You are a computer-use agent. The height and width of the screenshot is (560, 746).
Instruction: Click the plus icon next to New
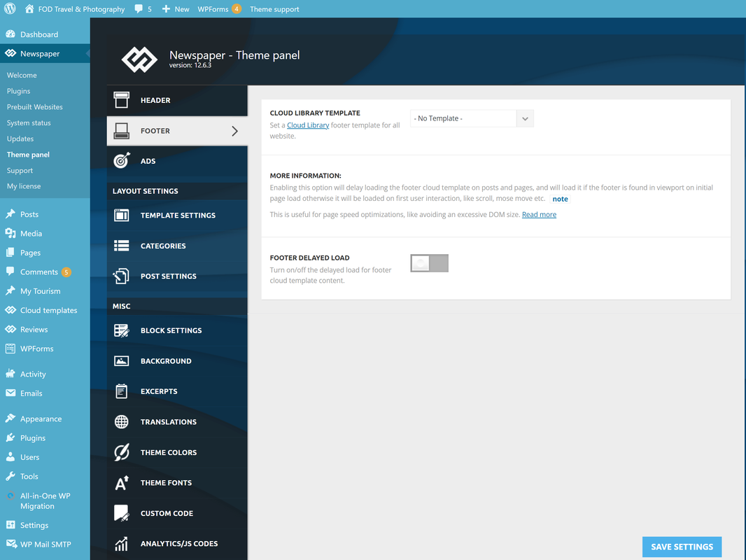click(166, 8)
